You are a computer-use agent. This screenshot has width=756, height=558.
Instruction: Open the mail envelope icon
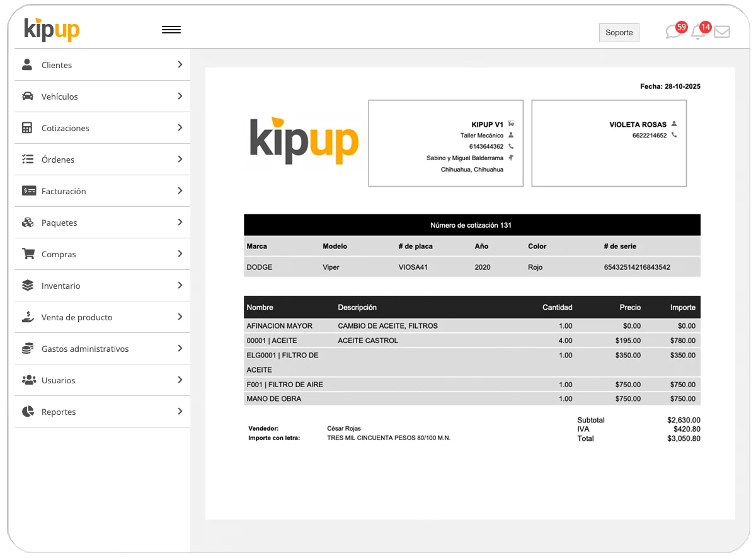pyautogui.click(x=722, y=32)
